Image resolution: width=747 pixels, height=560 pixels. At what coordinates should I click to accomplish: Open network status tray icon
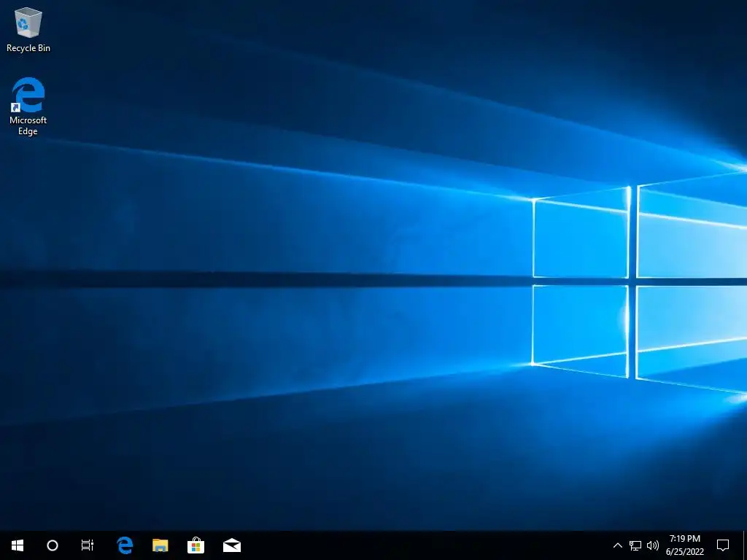pos(635,545)
